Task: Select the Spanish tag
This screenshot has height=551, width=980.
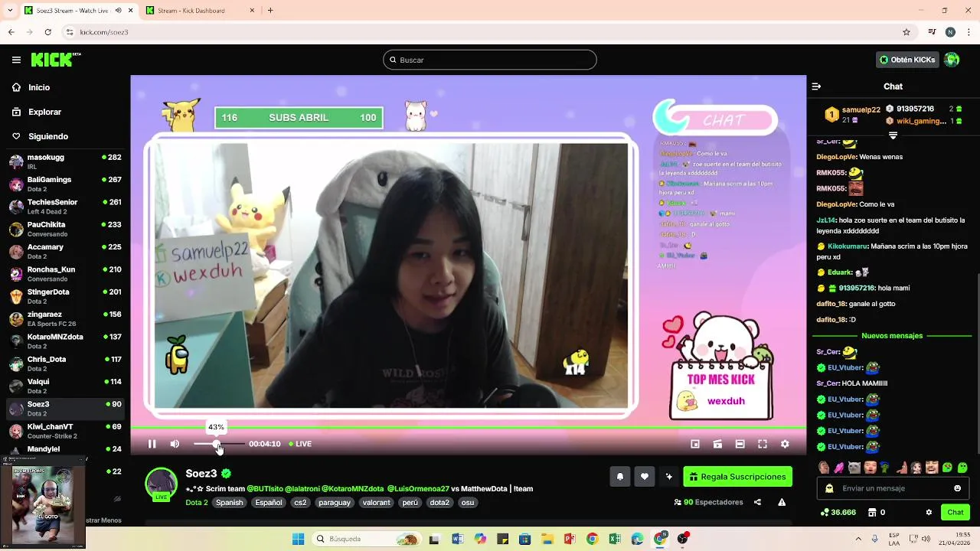Action: click(229, 503)
